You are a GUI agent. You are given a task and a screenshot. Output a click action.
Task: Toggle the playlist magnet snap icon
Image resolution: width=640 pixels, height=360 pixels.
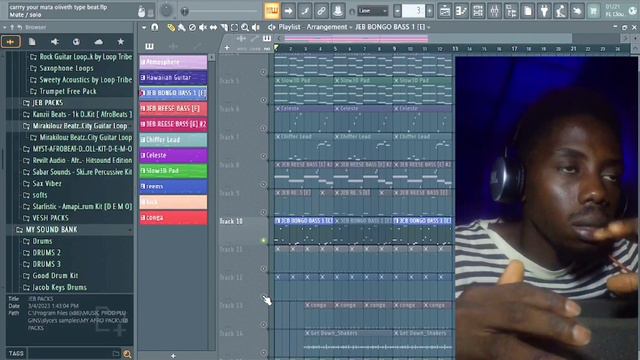click(155, 27)
